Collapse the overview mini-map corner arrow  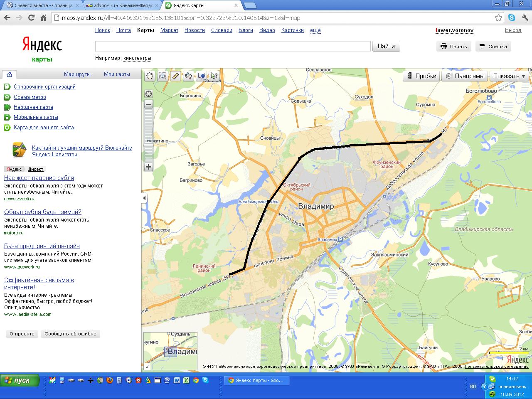point(147,367)
